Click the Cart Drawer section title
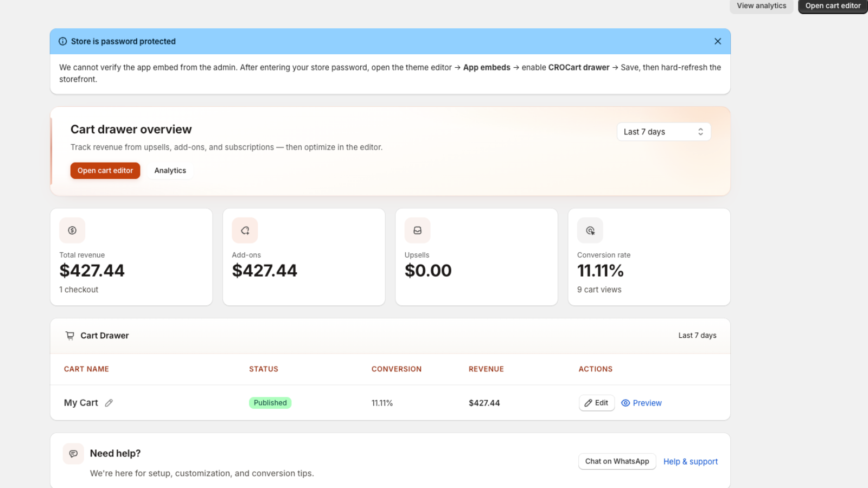Image resolution: width=868 pixels, height=488 pixels. coord(105,336)
